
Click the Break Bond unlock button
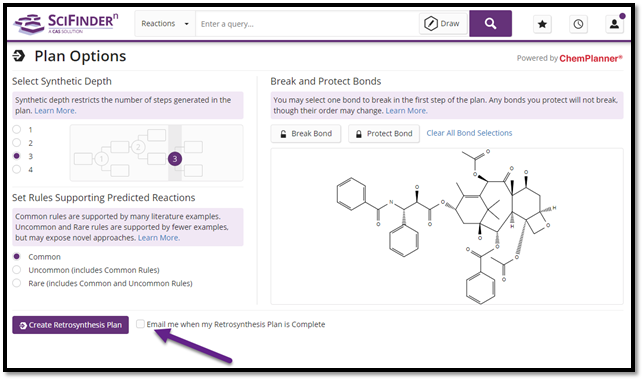[306, 133]
